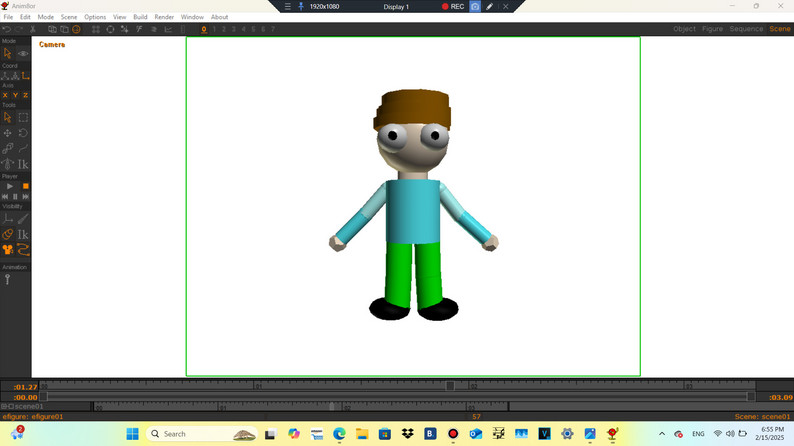Screen dimensions: 794x446
Task: Play the animation
Action: pos(10,186)
